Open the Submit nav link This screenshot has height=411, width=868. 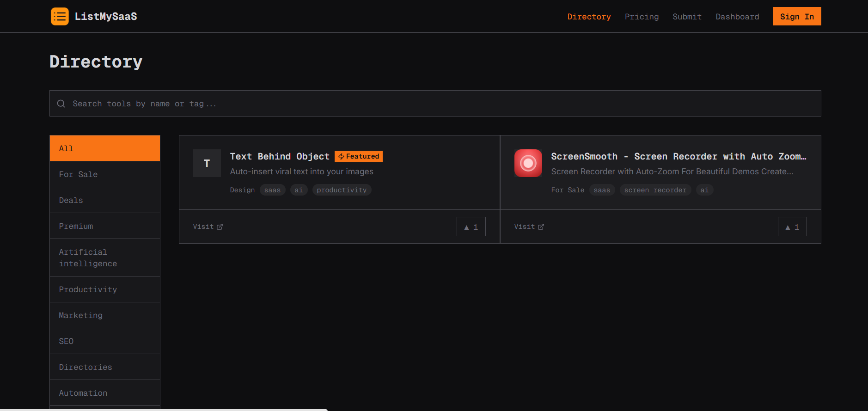click(687, 17)
